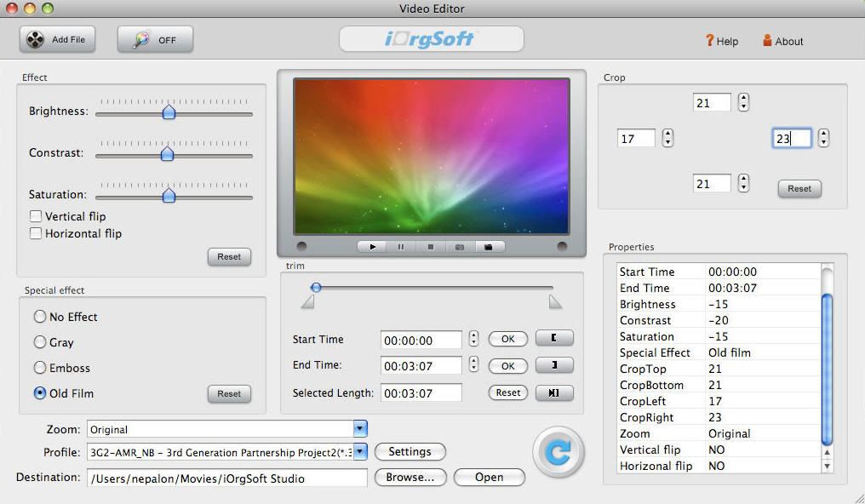This screenshot has width=865, height=504.
Task: Reset the Crop values
Action: [x=799, y=189]
